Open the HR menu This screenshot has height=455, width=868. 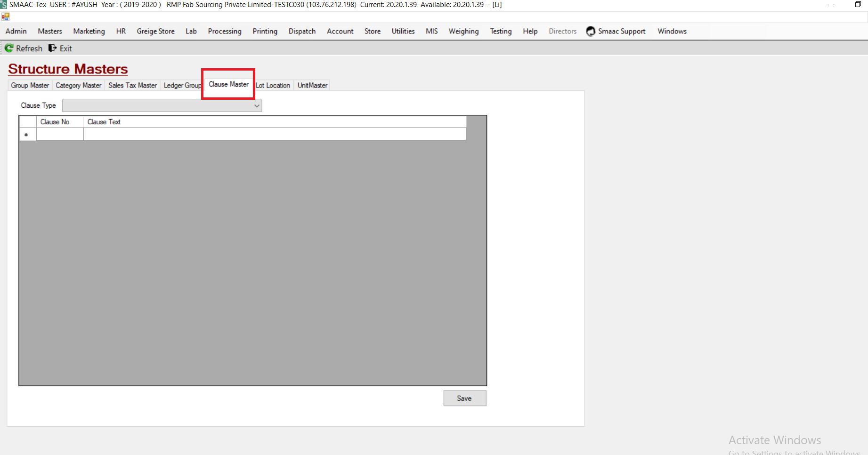click(x=121, y=31)
